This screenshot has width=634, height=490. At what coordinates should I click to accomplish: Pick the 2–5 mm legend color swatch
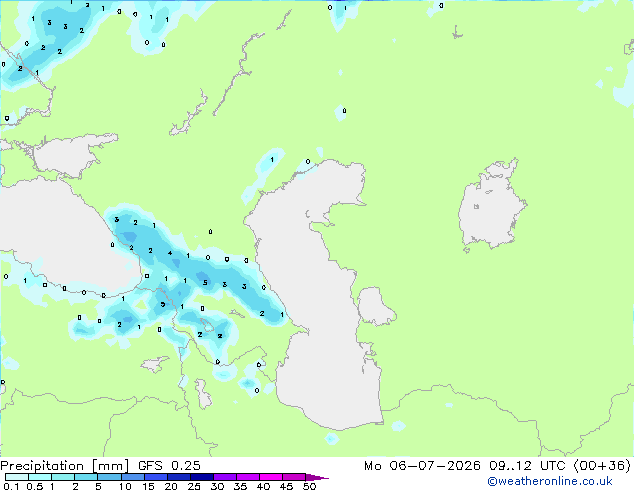click(86, 477)
